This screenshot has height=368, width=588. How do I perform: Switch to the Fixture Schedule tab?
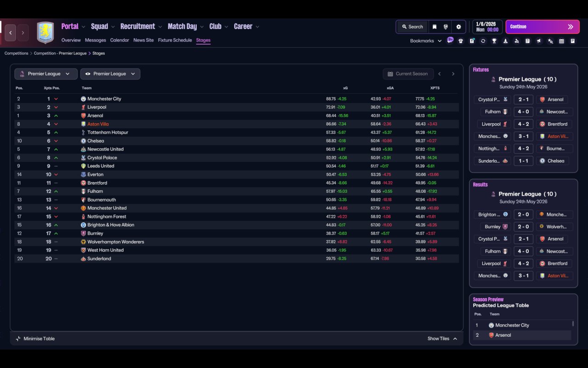pyautogui.click(x=175, y=40)
